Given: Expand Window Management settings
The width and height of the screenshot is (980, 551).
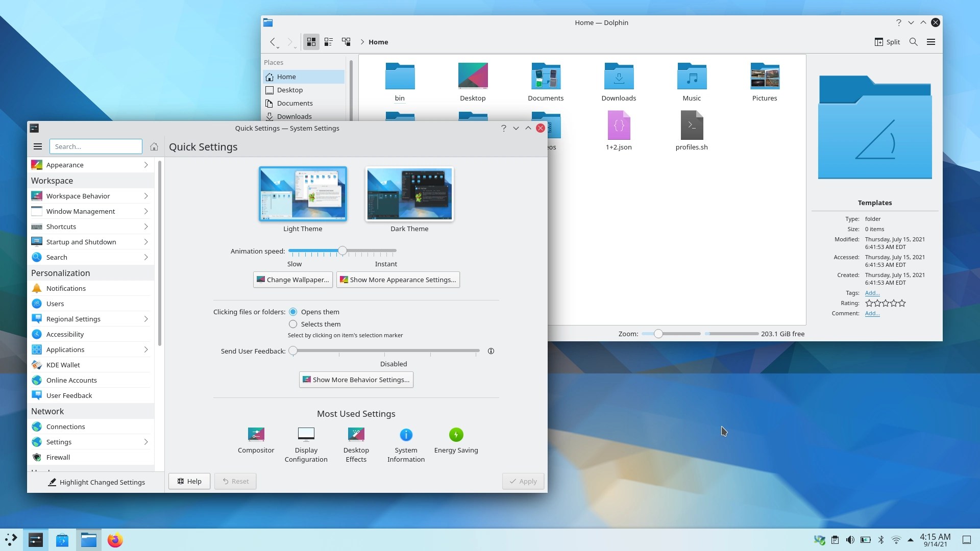Looking at the screenshot, I should tap(90, 211).
